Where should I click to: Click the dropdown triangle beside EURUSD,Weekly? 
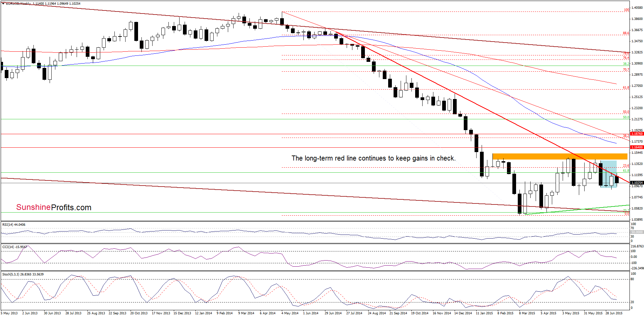[x=3, y=3]
